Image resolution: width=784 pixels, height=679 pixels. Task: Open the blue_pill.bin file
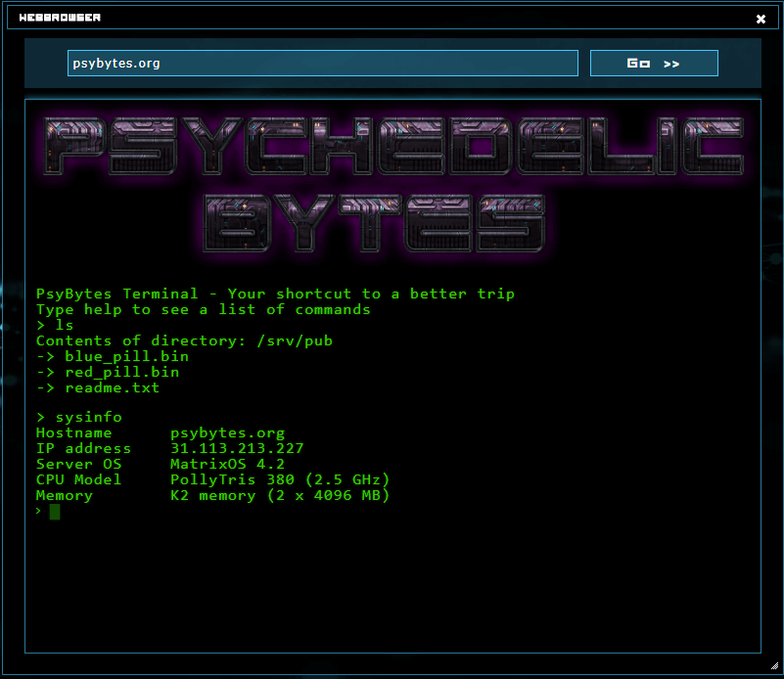pyautogui.click(x=126, y=356)
